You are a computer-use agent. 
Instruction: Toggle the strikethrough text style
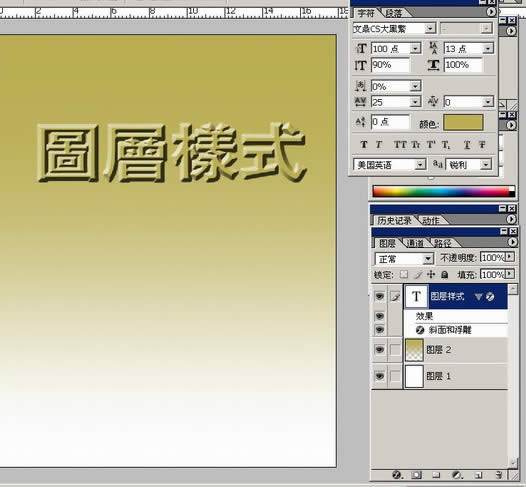482,145
